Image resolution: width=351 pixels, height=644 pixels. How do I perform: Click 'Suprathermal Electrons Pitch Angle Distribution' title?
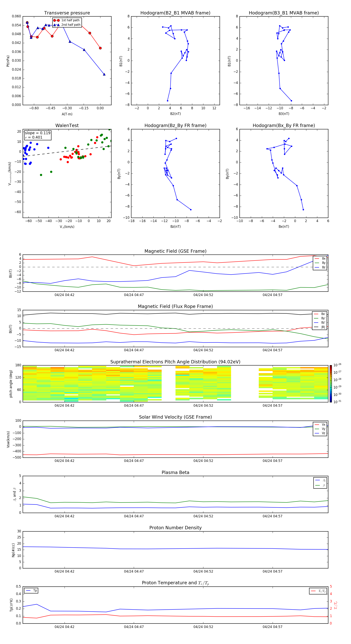point(175,362)
